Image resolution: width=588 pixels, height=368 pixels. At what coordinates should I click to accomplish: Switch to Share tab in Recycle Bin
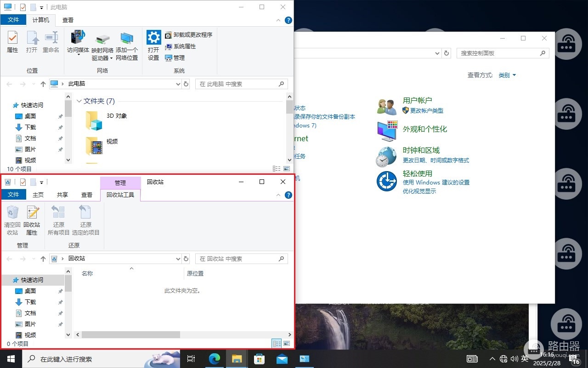click(62, 195)
